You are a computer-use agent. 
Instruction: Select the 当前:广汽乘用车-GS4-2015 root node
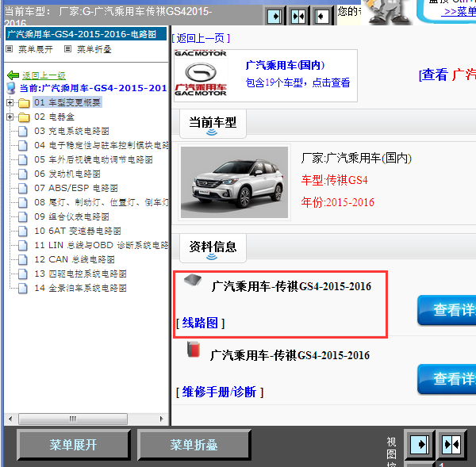[94, 88]
